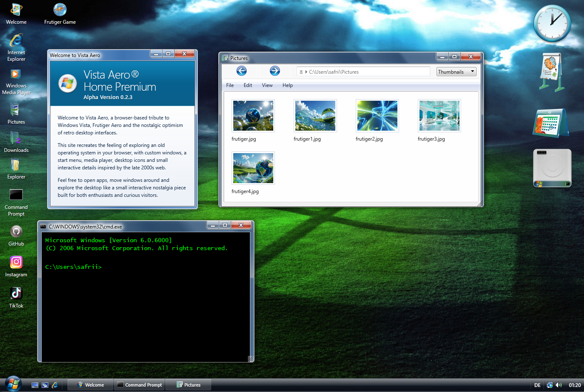Image resolution: width=584 pixels, height=392 pixels.
Task: Click the calendar sidebar gadget
Action: click(551, 123)
